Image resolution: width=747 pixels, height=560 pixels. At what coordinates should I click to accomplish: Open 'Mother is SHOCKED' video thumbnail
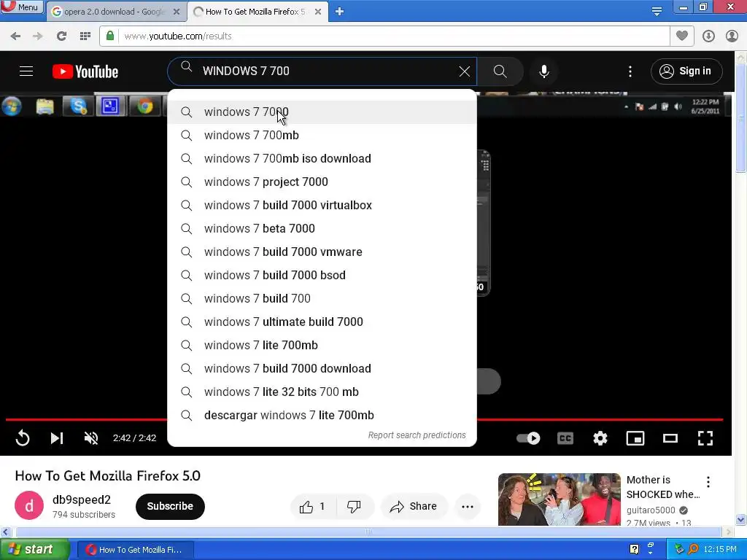coord(560,499)
